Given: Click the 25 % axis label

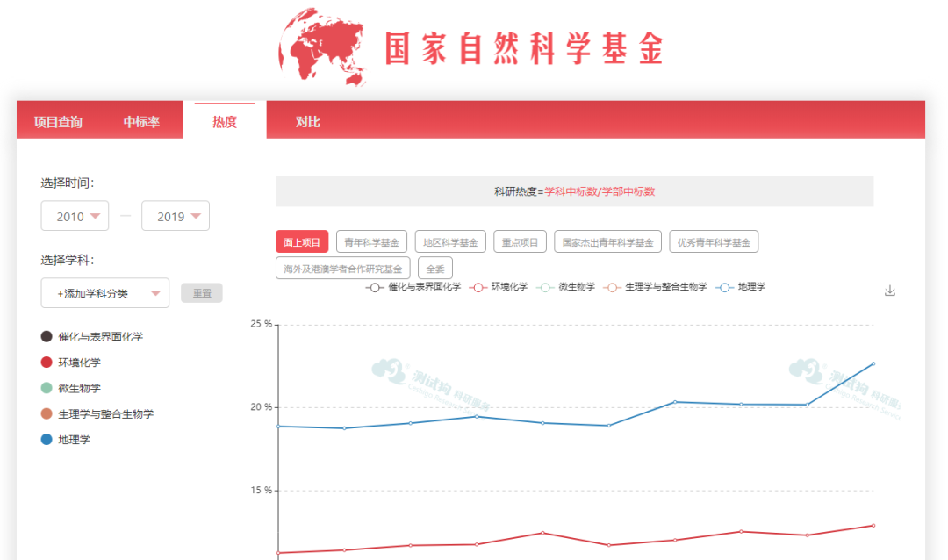Looking at the screenshot, I should (262, 324).
